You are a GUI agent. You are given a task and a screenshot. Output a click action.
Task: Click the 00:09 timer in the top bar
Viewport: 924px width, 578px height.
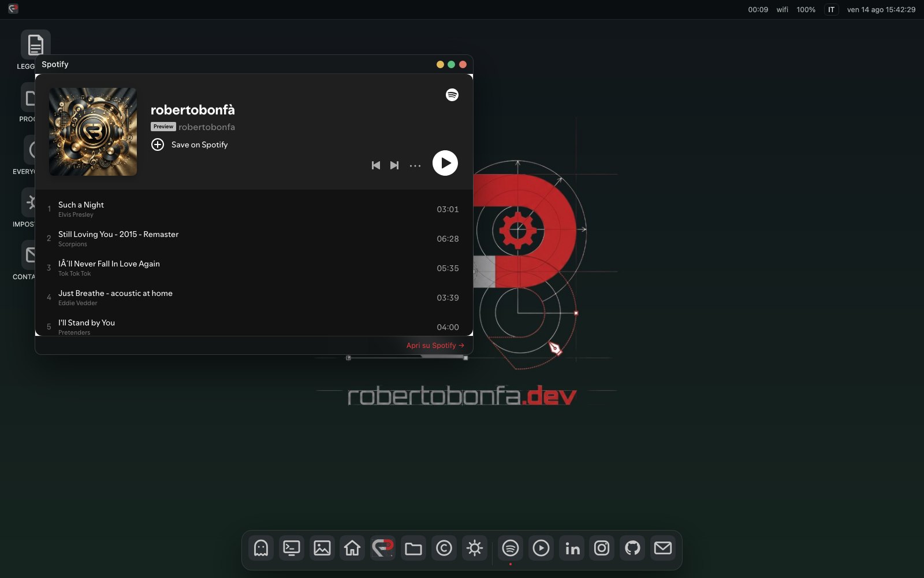(x=758, y=9)
